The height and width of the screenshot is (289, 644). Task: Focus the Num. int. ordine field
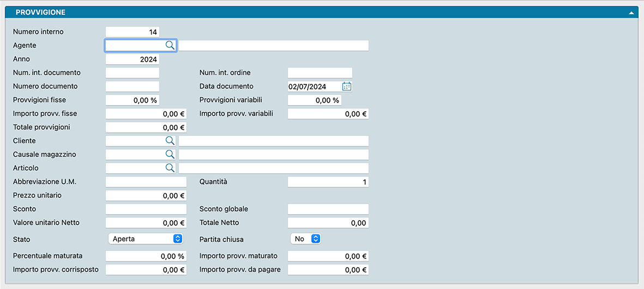click(320, 73)
